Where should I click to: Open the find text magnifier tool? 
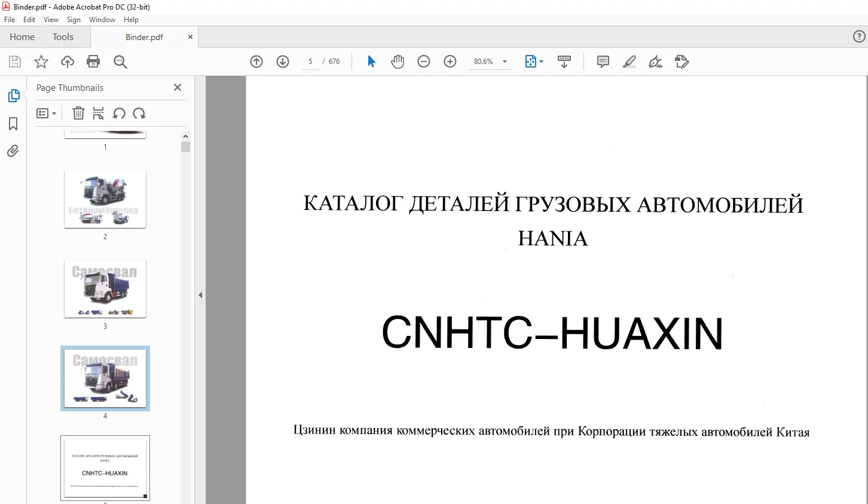click(120, 62)
